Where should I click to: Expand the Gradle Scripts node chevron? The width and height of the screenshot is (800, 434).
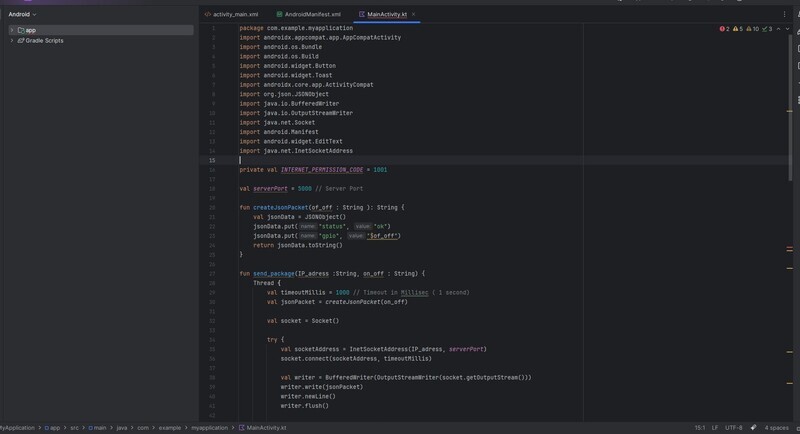[x=12, y=40]
